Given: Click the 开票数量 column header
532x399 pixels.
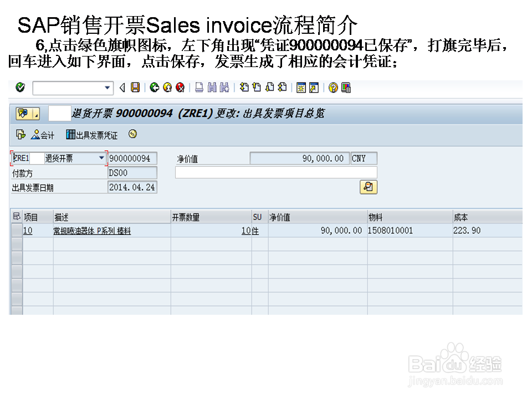Looking at the screenshot, I should (x=211, y=217).
